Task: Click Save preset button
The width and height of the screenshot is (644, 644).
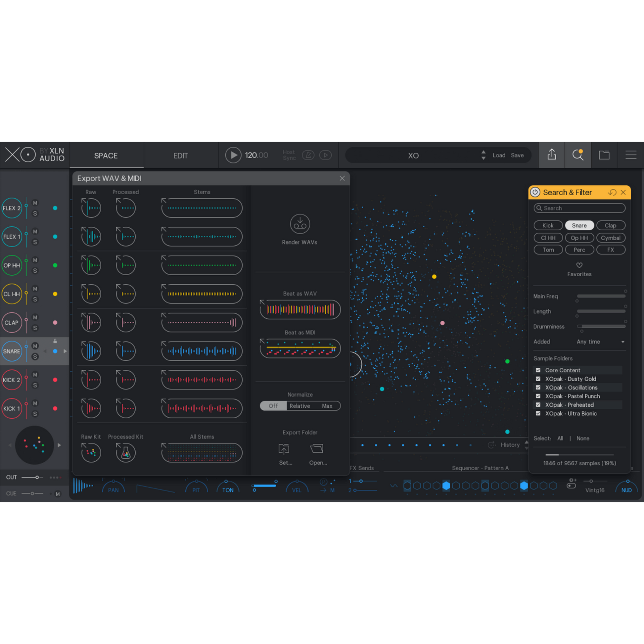Action: (x=517, y=155)
